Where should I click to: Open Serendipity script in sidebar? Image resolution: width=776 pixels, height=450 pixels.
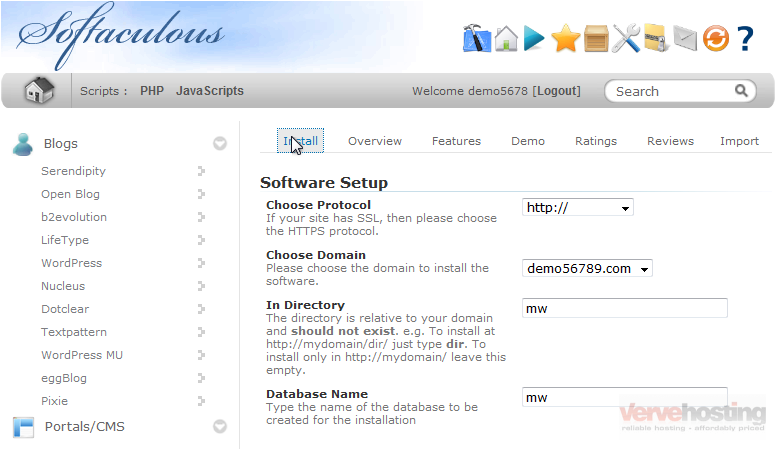pos(73,171)
